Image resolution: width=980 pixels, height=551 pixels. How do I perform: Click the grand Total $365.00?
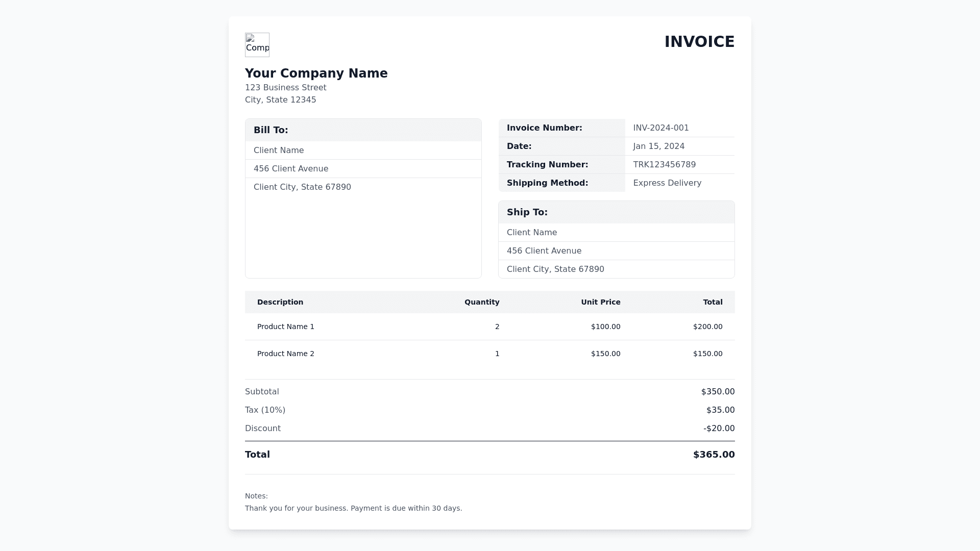pyautogui.click(x=714, y=455)
